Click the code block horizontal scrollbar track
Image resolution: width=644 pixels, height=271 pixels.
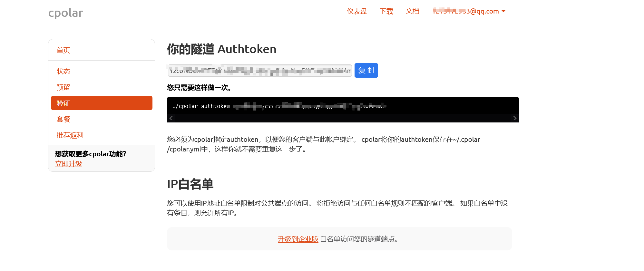click(343, 118)
